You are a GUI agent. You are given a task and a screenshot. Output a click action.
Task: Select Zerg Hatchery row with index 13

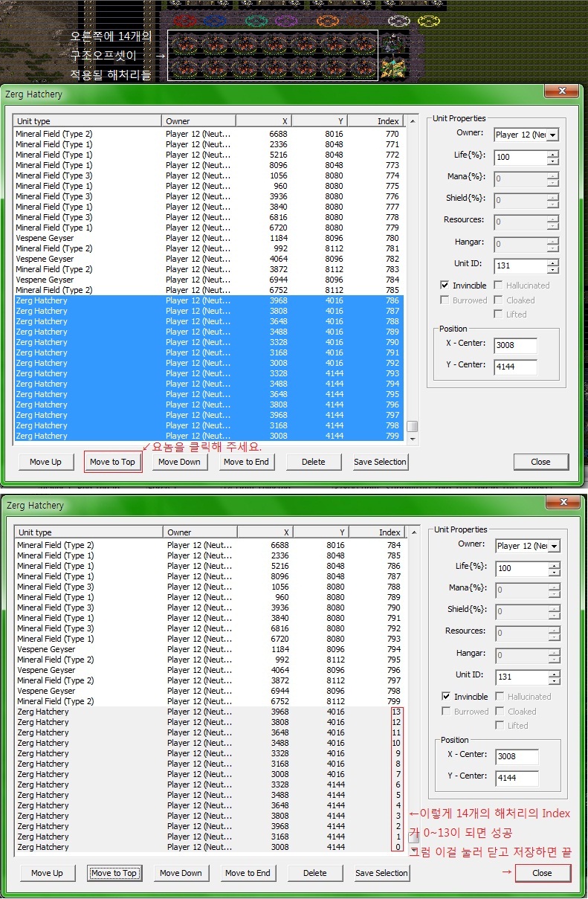210,712
